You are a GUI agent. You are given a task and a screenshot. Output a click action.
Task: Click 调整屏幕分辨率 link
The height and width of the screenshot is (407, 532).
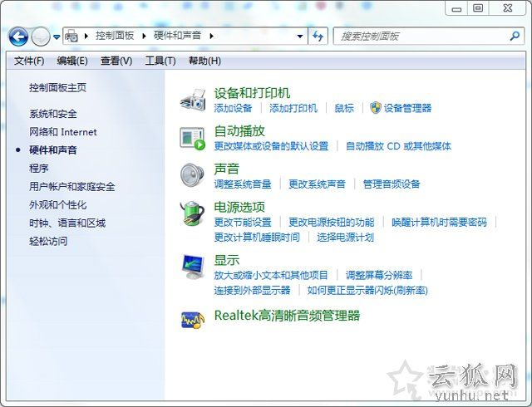tap(379, 275)
